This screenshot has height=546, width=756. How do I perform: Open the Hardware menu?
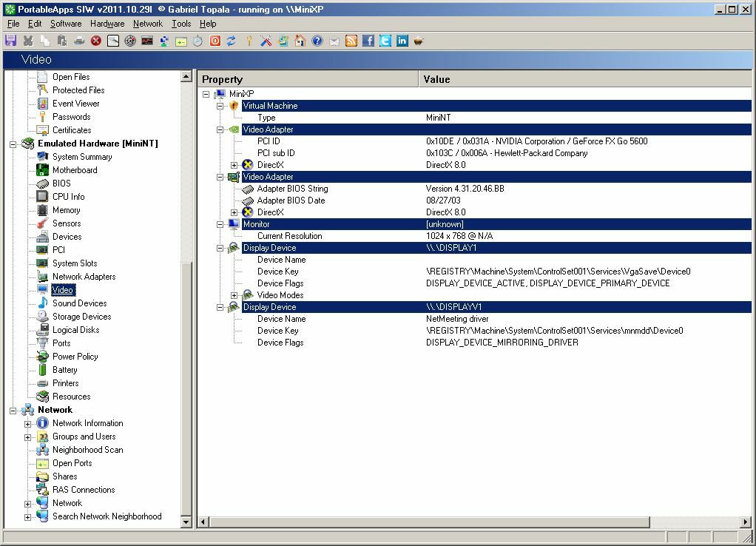click(107, 24)
